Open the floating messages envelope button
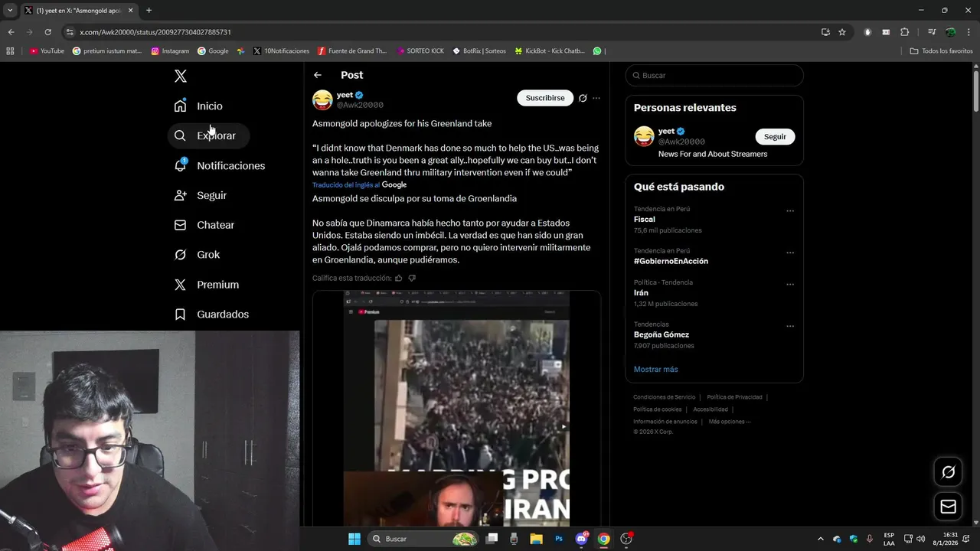The image size is (980, 551). click(x=948, y=507)
